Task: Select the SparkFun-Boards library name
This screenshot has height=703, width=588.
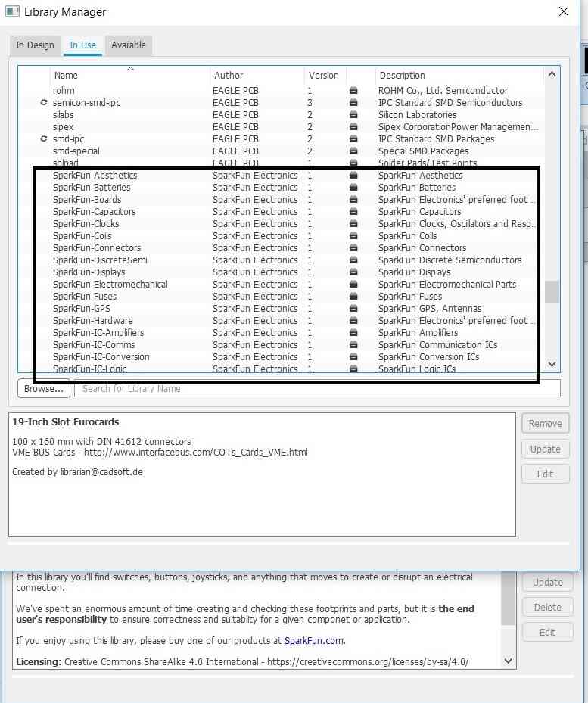Action: point(87,200)
